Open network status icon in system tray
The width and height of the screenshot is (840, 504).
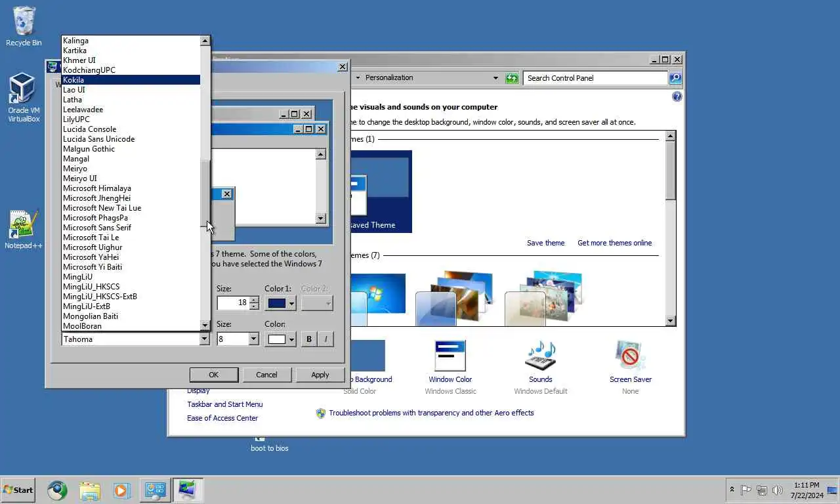762,490
